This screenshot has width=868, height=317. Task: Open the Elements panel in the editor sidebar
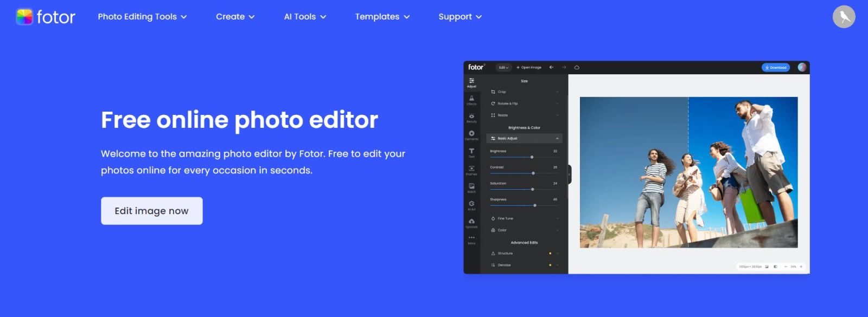(x=471, y=135)
